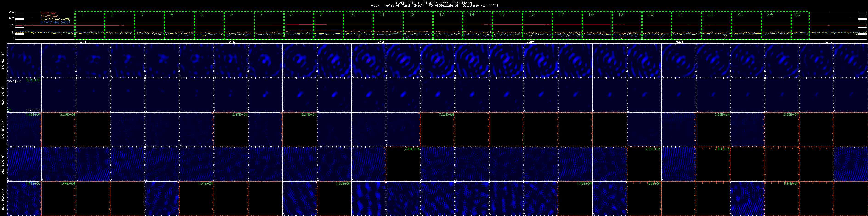Click the '1000' y-axis tick label
Image resolution: width=868 pixels, height=216 pixels.
coord(12,19)
